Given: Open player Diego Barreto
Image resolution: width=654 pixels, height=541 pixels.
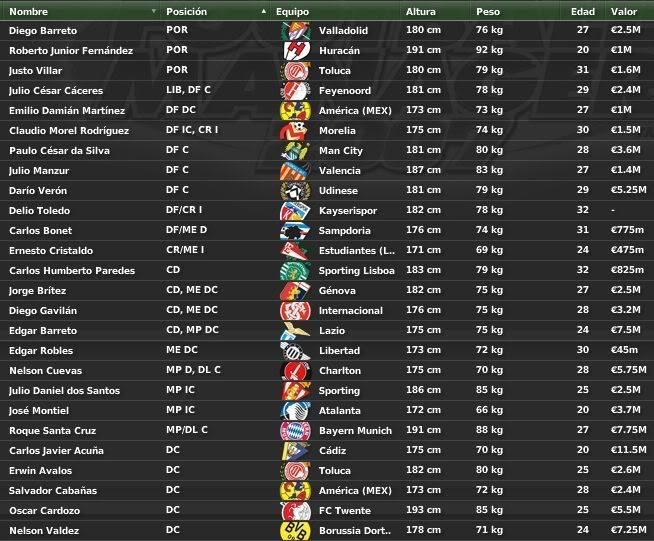Looking at the screenshot, I should click(43, 30).
